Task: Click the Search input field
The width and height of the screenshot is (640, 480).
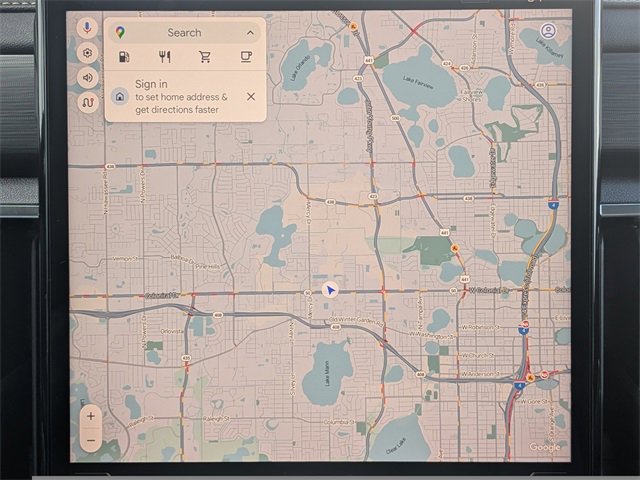Action: (184, 33)
